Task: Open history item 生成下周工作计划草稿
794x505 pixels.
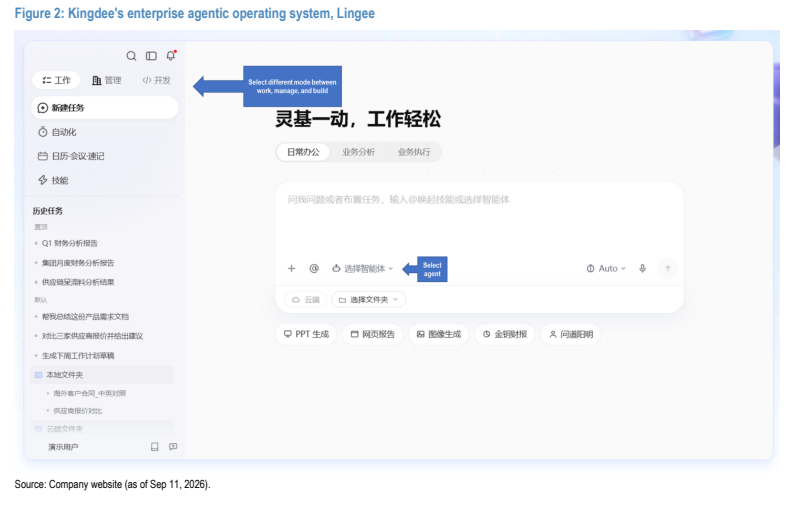Action: 77,356
